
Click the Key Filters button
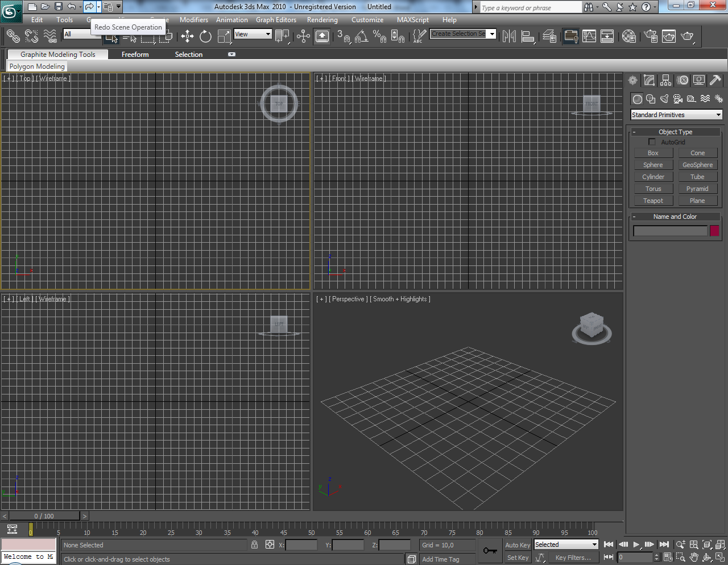point(573,558)
